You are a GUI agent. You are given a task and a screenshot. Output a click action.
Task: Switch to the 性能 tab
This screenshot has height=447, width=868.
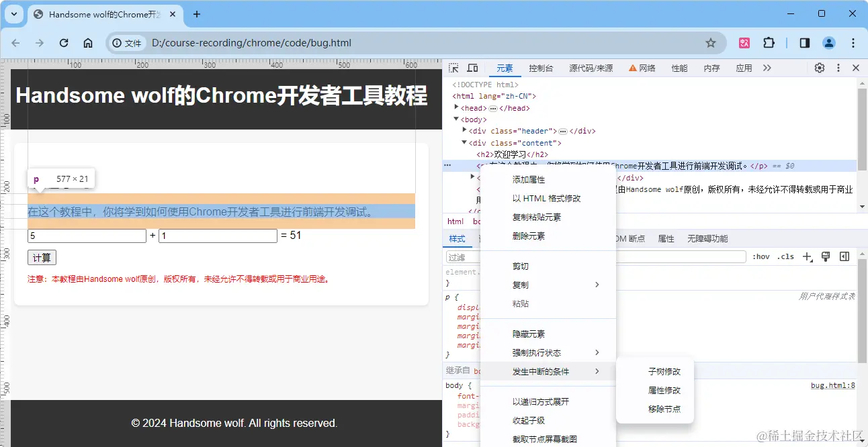point(679,68)
